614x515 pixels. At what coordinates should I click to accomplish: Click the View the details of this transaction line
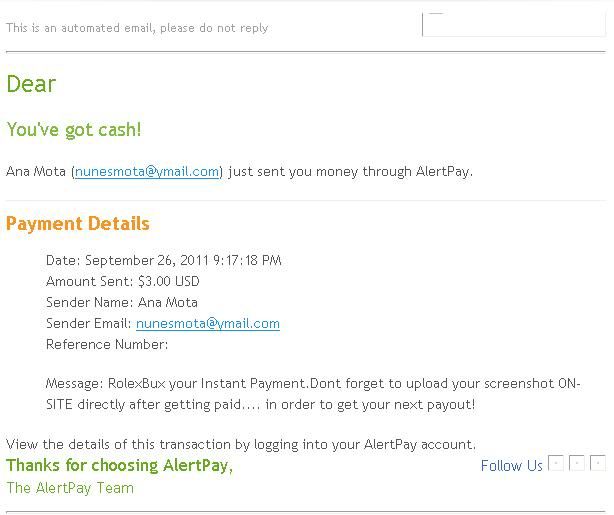coord(241,445)
